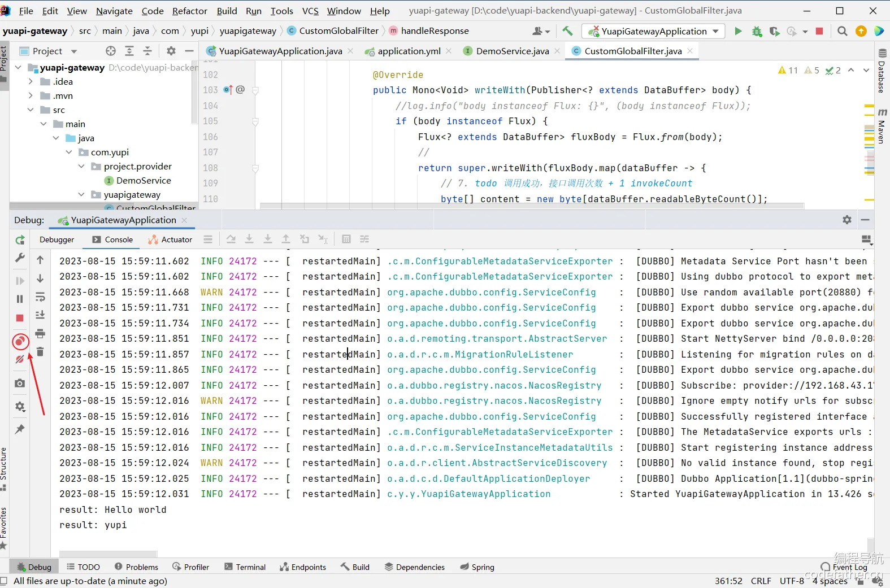This screenshot has height=588, width=890.
Task: Stop the application from the main toolbar
Action: (819, 31)
